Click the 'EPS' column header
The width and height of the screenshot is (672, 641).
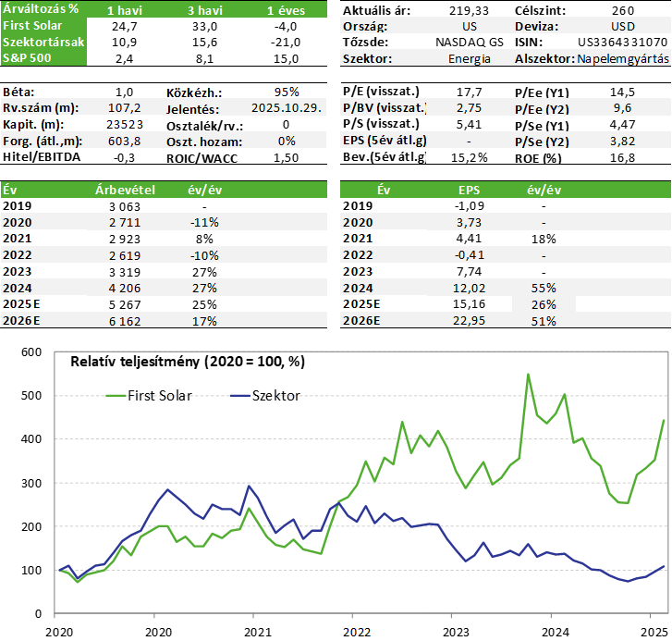pyautogui.click(x=469, y=190)
